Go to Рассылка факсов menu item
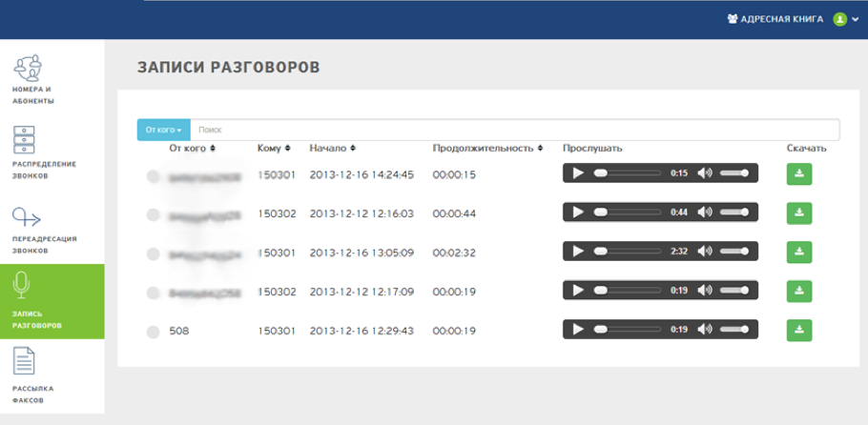The image size is (868, 425). (32, 395)
